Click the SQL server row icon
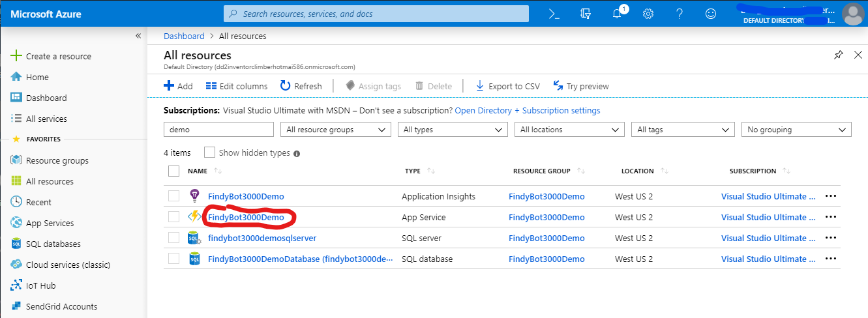This screenshot has height=318, width=868. coord(194,238)
